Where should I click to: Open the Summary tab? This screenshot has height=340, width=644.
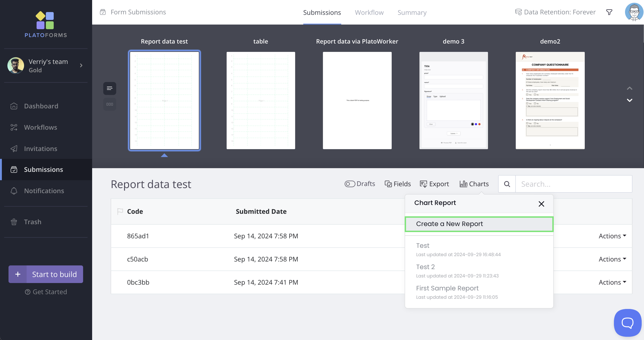[412, 13]
